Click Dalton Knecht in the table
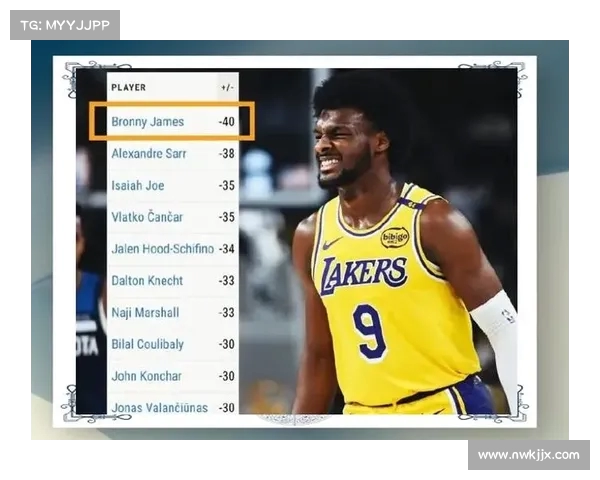The width and height of the screenshot is (600, 480). coord(145,281)
